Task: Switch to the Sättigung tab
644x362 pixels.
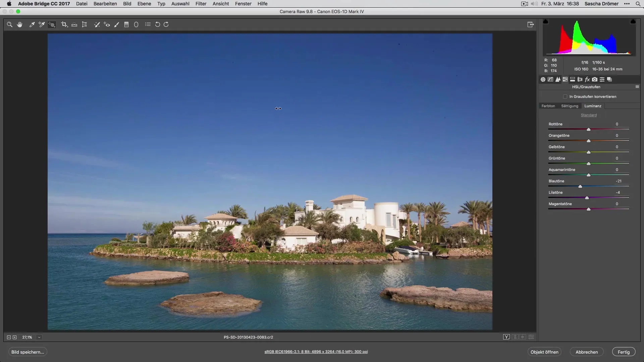Action: (570, 106)
